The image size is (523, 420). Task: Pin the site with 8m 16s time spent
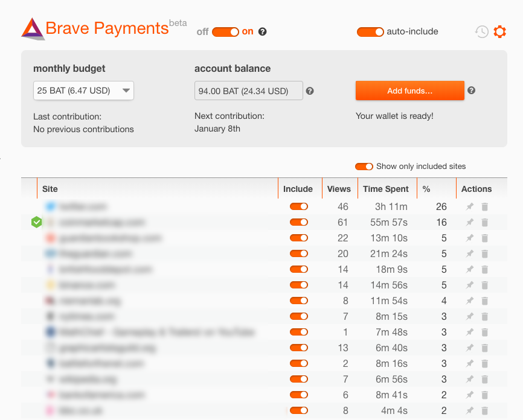[470, 363]
